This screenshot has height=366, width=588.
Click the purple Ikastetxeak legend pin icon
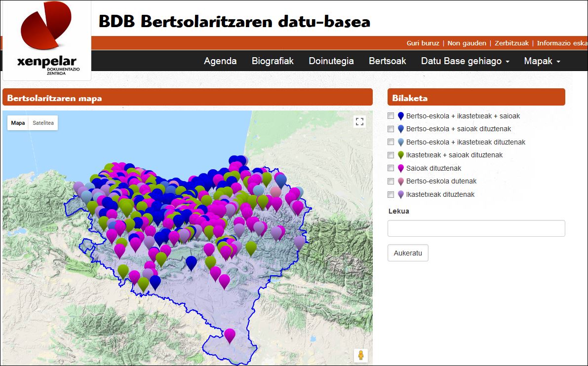[x=401, y=195]
